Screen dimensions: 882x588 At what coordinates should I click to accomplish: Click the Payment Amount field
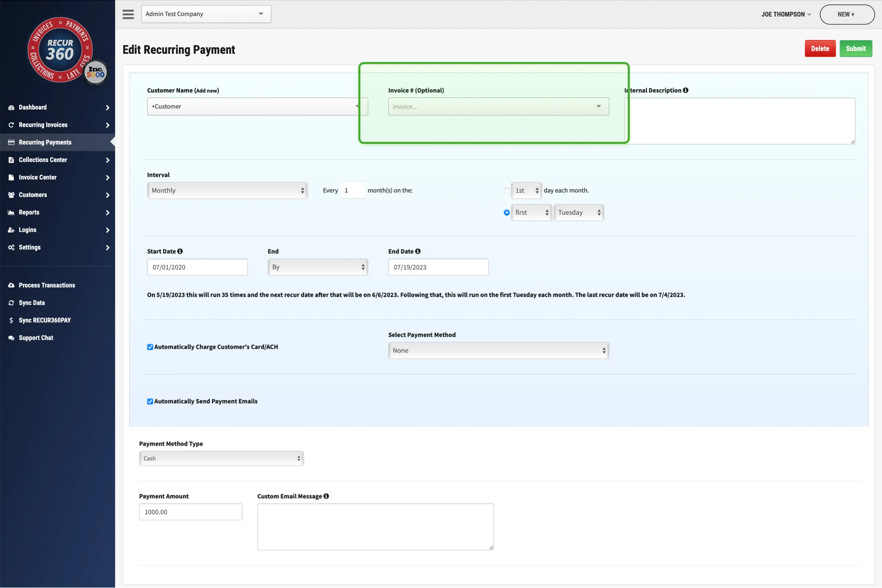tap(191, 512)
